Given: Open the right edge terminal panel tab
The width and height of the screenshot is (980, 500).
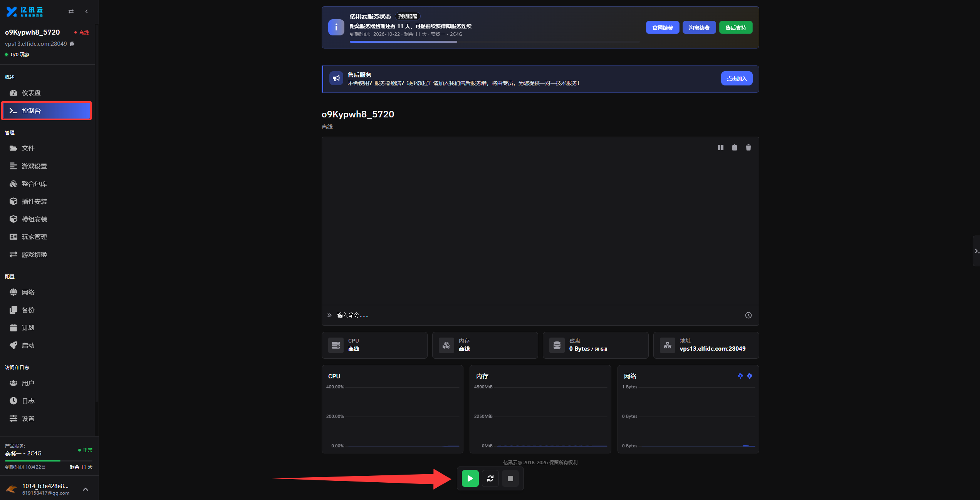Looking at the screenshot, I should pyautogui.click(x=976, y=251).
